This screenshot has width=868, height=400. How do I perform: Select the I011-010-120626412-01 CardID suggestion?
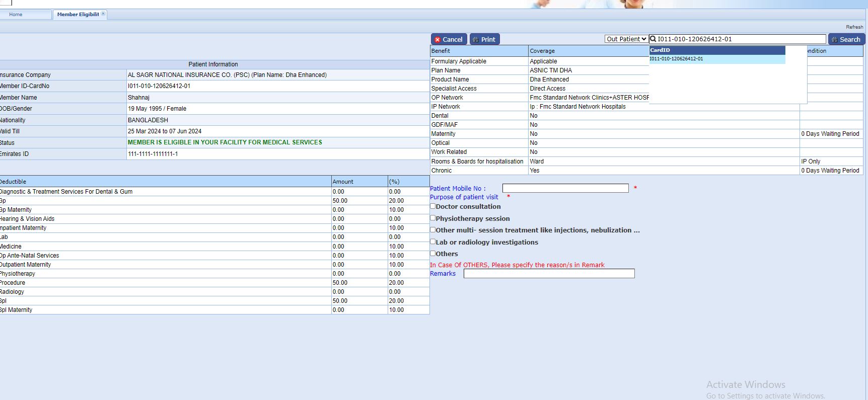676,59
